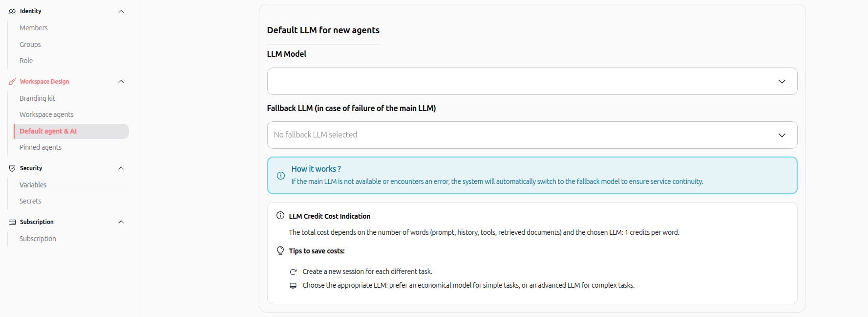Click the LLM Credit Cost Indication info icon
Screen dimensions: 868x317
click(280, 215)
